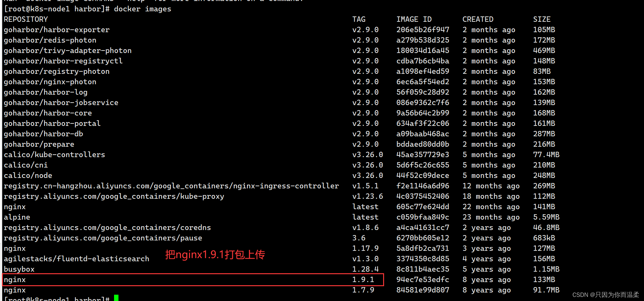
Task: Click image ID 44f52c09dece
Action: pyautogui.click(x=423, y=176)
